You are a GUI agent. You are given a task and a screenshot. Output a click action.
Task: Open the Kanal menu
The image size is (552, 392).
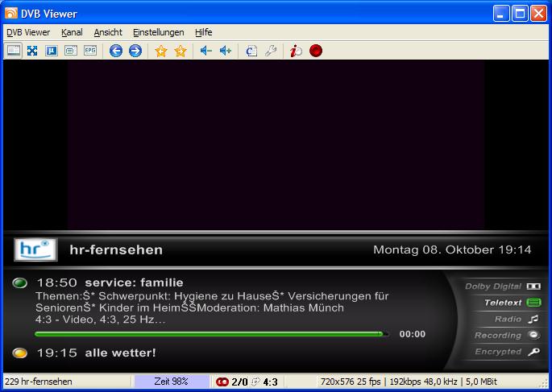(x=72, y=32)
